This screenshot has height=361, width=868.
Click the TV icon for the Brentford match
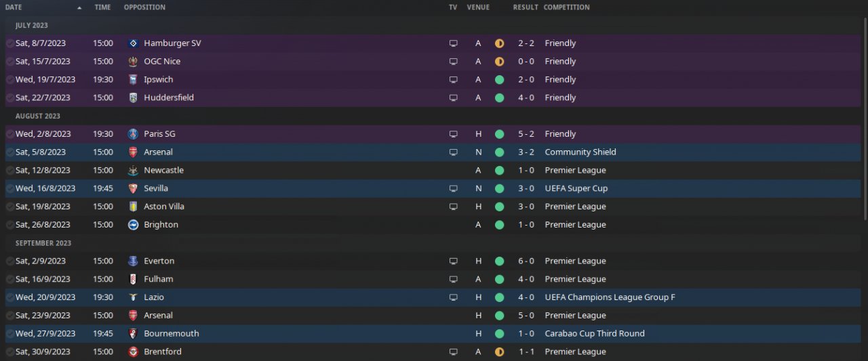(x=453, y=352)
